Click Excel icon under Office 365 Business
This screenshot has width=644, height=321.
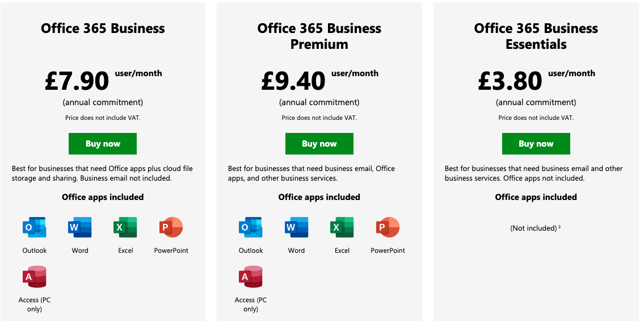point(125,228)
